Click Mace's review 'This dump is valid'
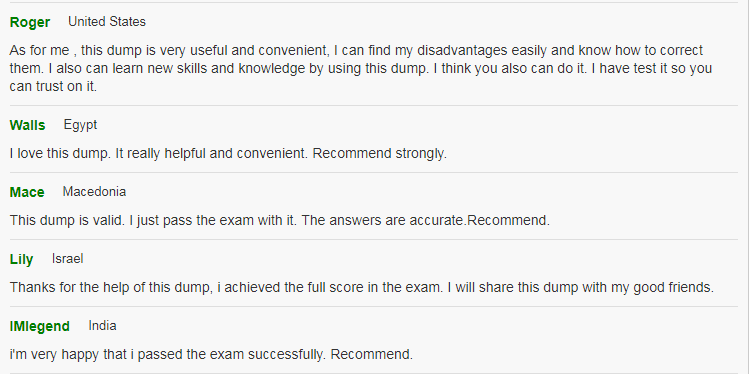 [x=280, y=220]
